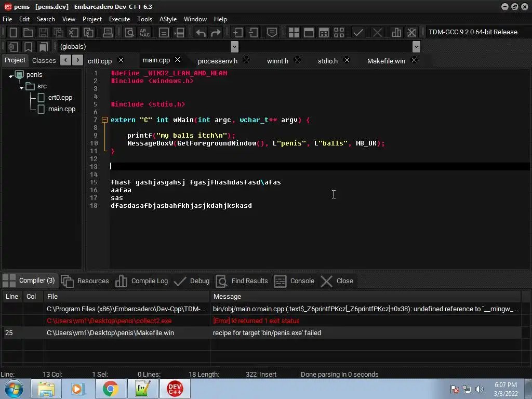Open the View menu
This screenshot has height=399, width=532.
pyautogui.click(x=69, y=19)
